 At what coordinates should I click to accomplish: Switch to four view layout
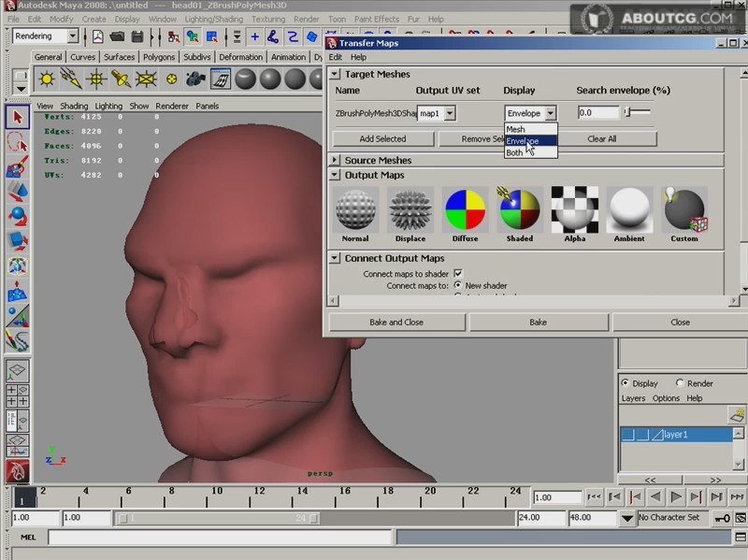(18, 395)
